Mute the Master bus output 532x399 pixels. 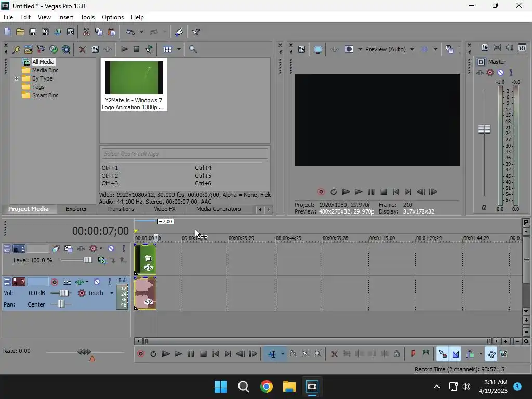click(x=500, y=72)
